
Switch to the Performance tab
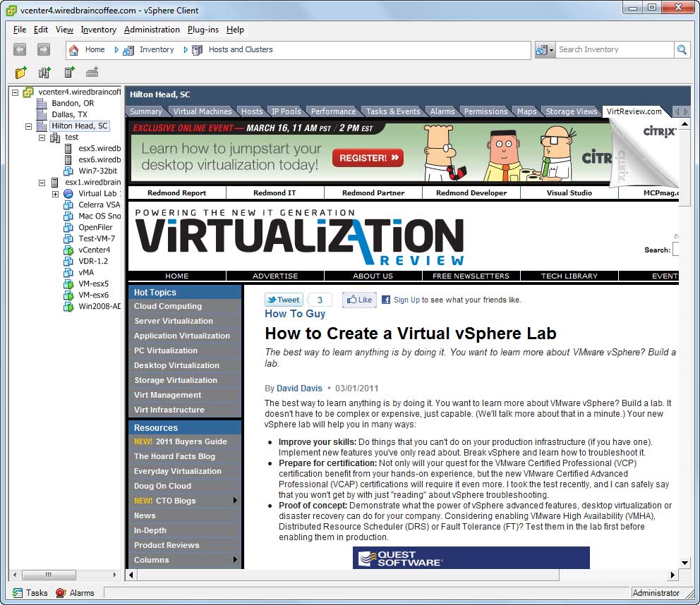pos(333,111)
